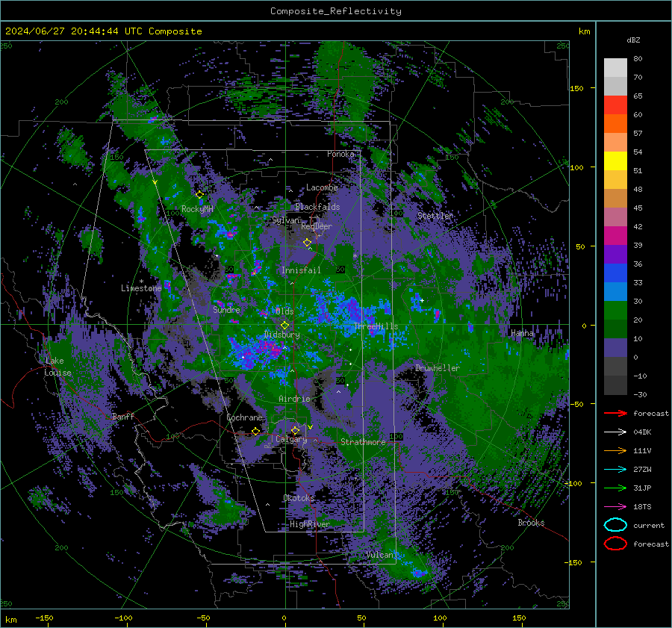Image resolution: width=672 pixels, height=628 pixels.
Task: Click the -150 tick label on bottom axis
Action: (x=44, y=618)
